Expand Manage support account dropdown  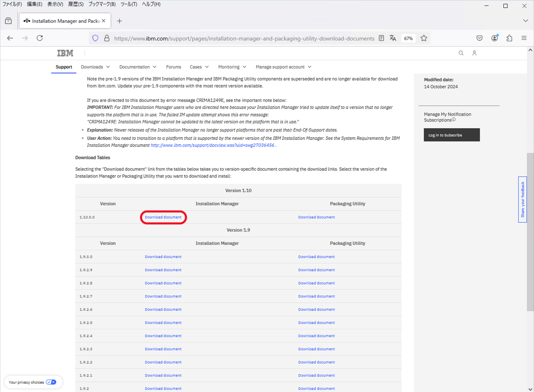(284, 67)
